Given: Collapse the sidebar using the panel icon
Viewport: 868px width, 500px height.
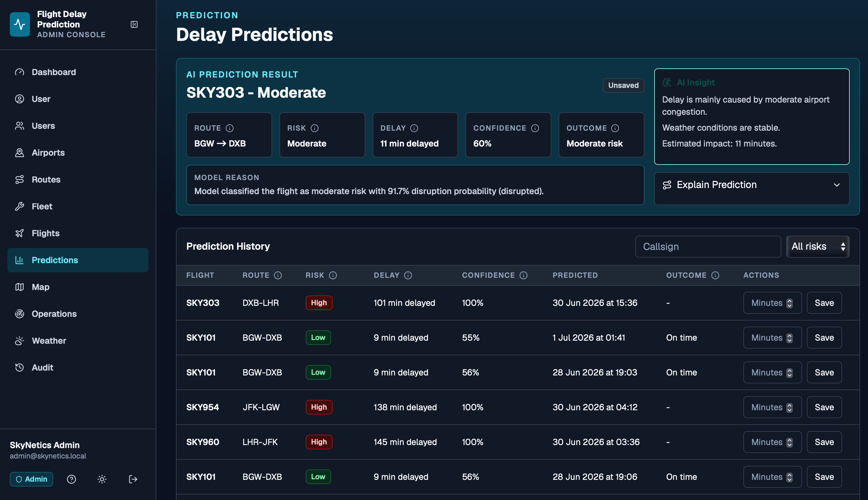Looking at the screenshot, I should point(134,24).
